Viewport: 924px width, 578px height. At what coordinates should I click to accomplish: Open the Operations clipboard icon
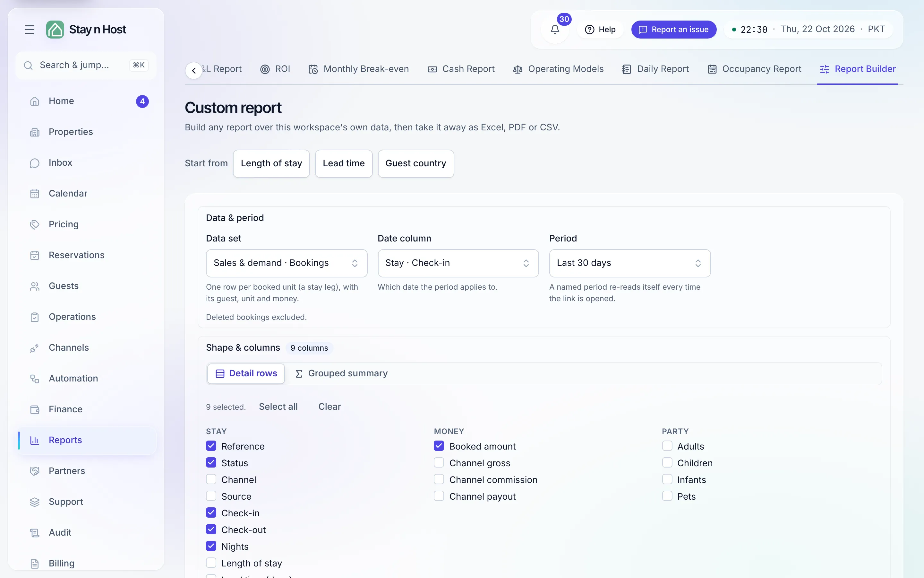tap(35, 317)
